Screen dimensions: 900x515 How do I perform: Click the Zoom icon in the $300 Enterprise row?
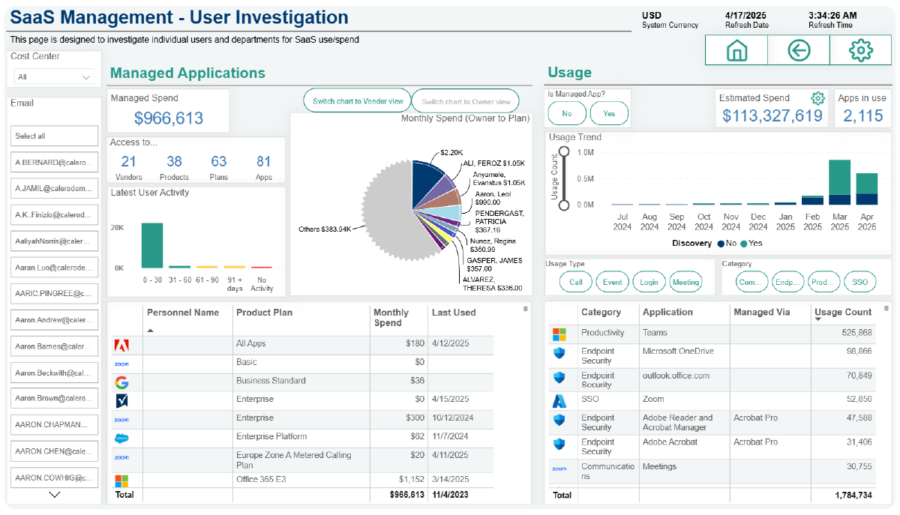tap(122, 420)
